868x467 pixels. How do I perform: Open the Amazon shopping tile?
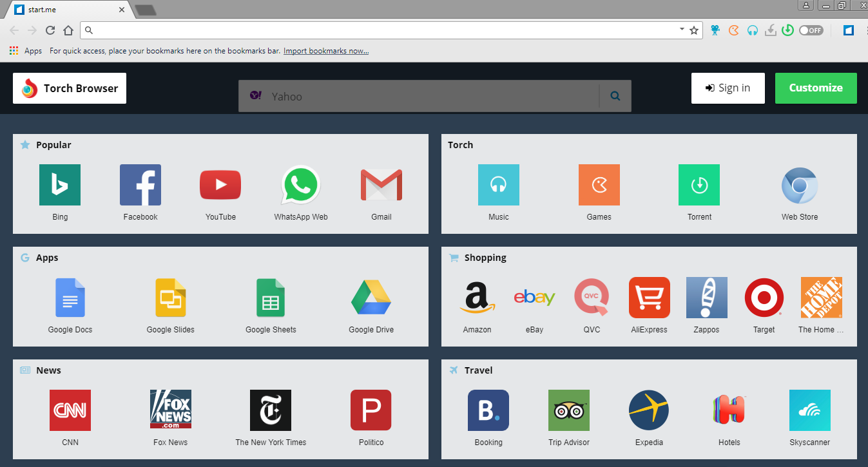click(477, 305)
